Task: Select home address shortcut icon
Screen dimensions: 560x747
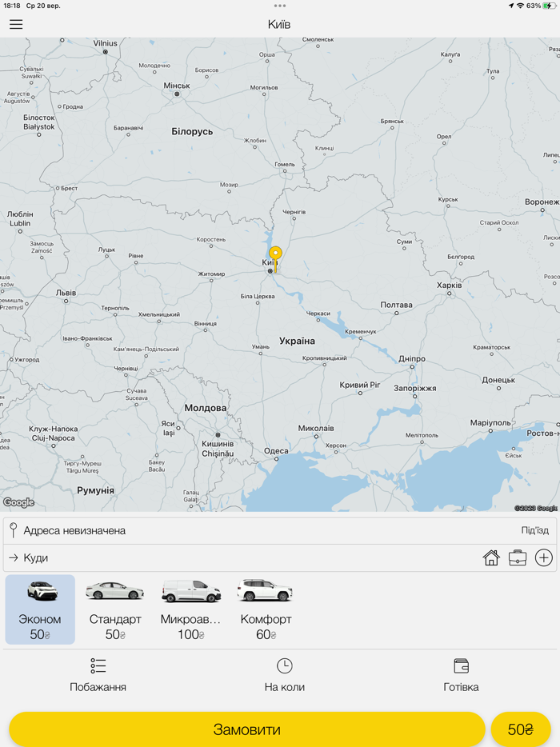Action: [491, 557]
